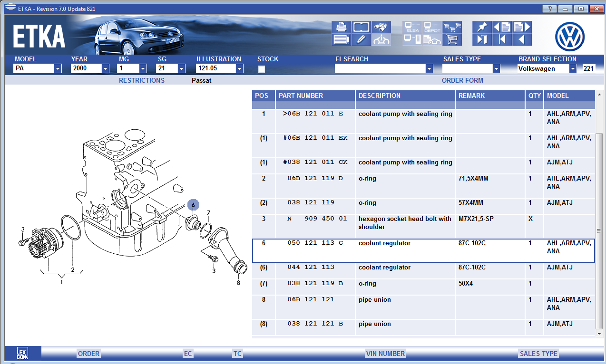This screenshot has height=364, width=606.
Task: Click VIN NUMBER in the bottom bar
Action: tap(385, 354)
